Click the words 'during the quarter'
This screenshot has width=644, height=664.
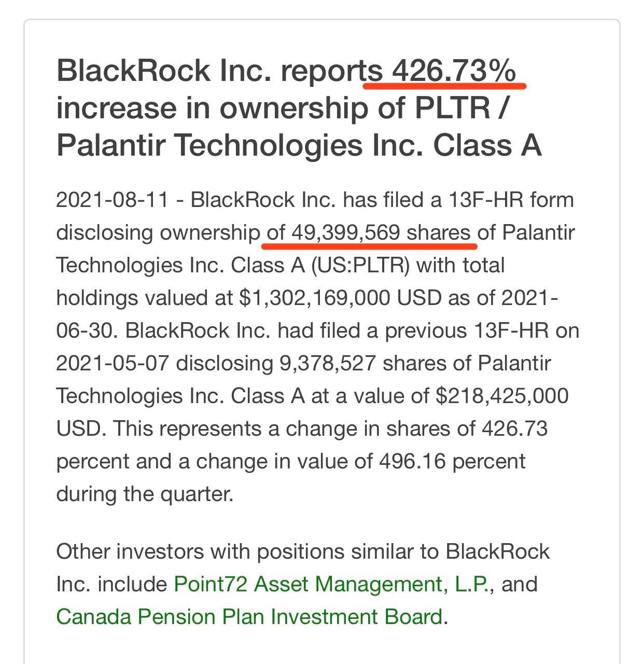145,494
